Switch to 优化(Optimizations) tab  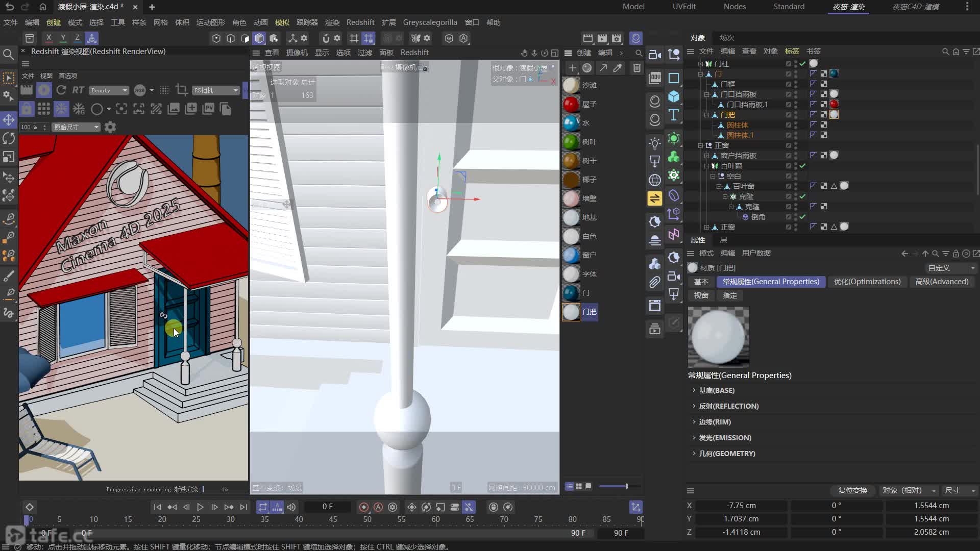[x=867, y=282]
